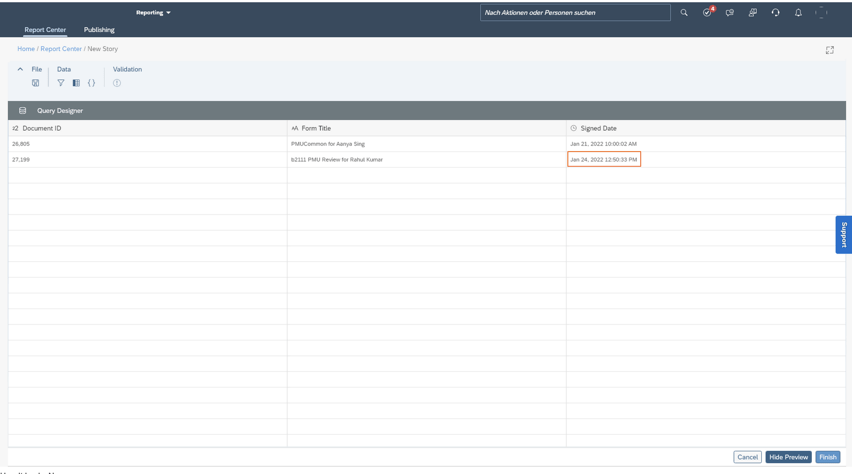
Task: Switch to the Publishing tab
Action: [x=99, y=30]
